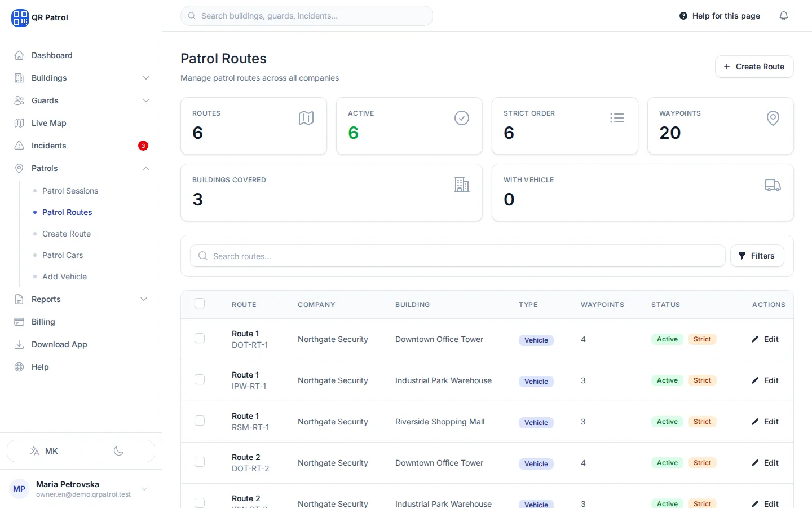Open the Filters panel

tap(757, 256)
